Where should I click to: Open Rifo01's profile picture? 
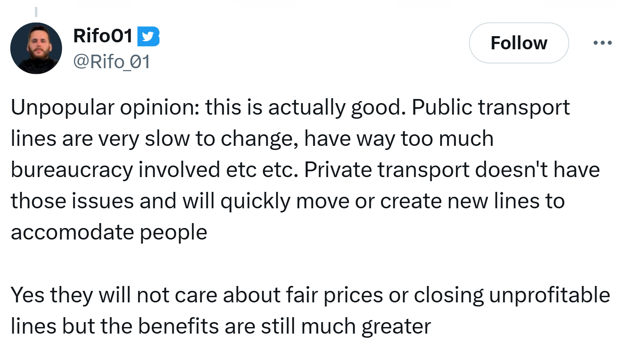(36, 48)
